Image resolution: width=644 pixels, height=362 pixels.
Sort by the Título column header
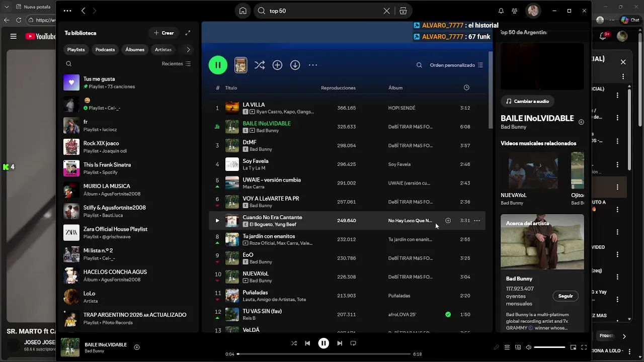pos(231,87)
